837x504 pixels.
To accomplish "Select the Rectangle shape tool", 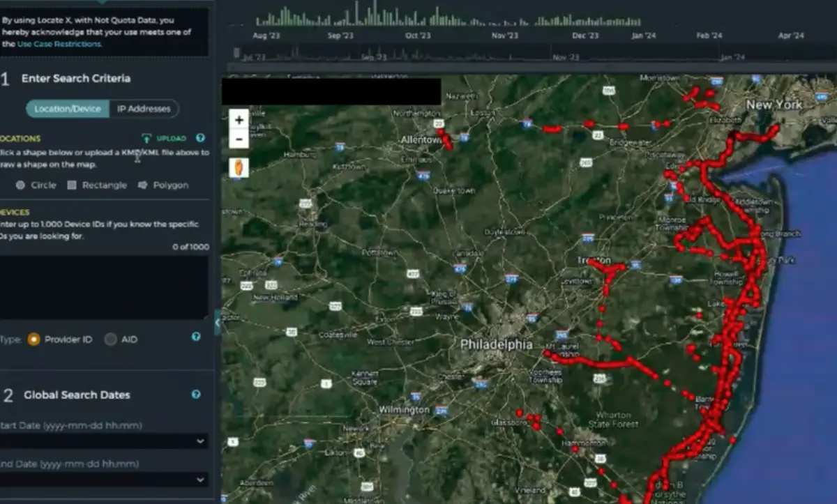I will click(x=97, y=185).
